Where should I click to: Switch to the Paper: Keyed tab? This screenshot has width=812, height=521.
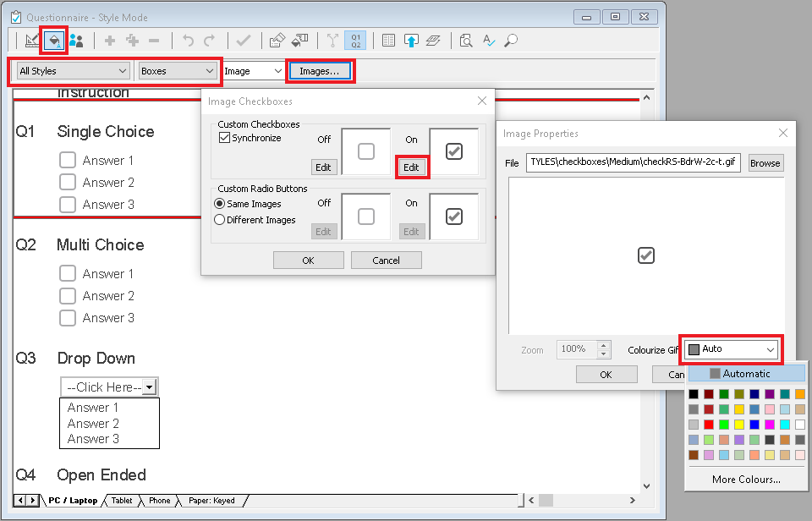pyautogui.click(x=213, y=500)
